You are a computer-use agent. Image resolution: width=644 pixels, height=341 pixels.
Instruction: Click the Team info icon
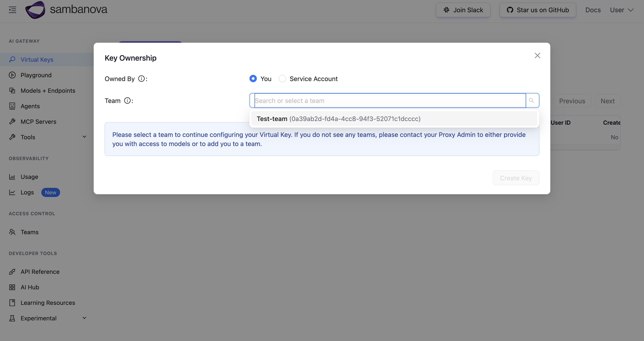pyautogui.click(x=127, y=101)
